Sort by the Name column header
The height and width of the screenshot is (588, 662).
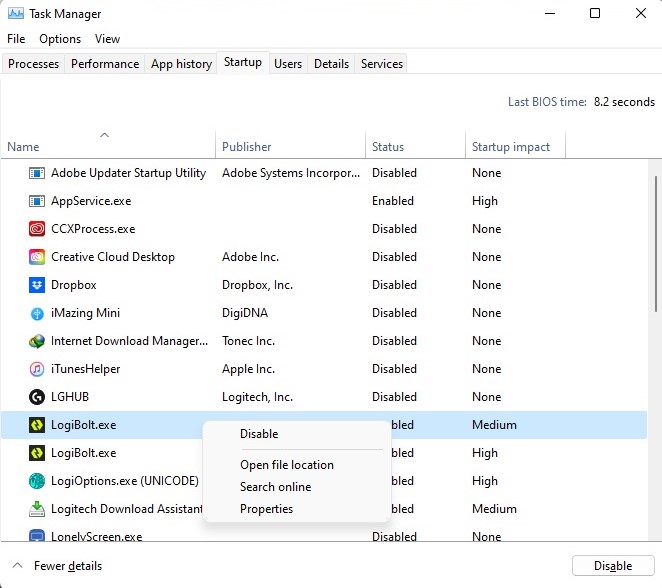[x=108, y=147]
